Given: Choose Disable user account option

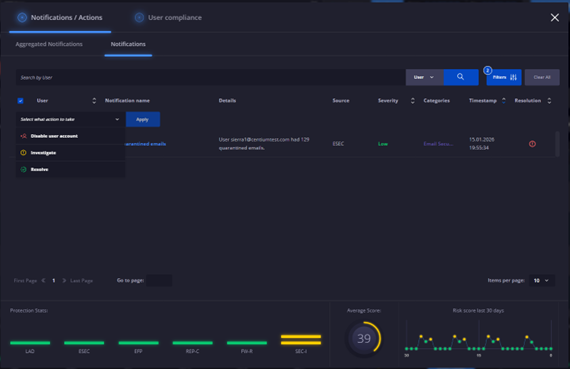Looking at the screenshot, I should (70, 136).
